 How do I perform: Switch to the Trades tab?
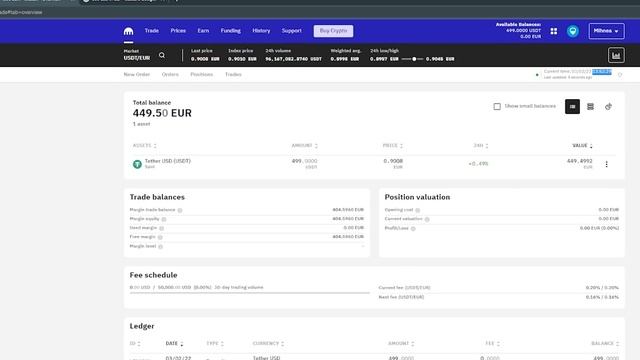point(233,74)
